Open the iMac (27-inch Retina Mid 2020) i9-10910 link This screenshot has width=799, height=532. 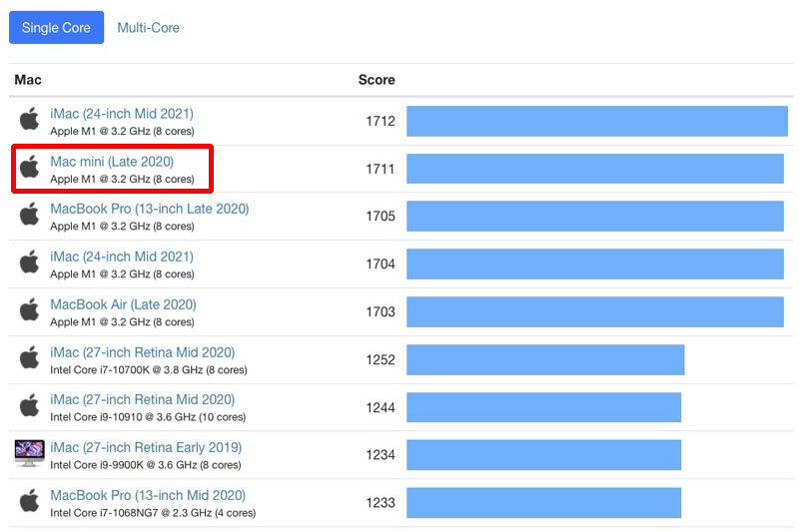[142, 399]
